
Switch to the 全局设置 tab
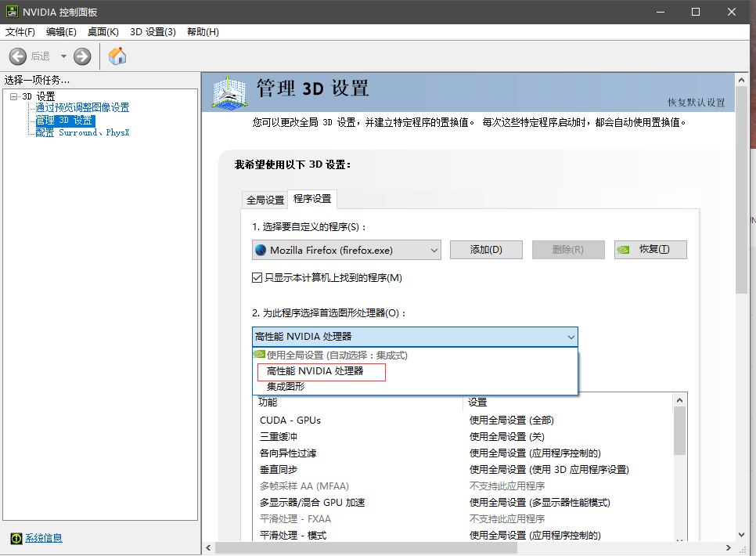pos(265,200)
